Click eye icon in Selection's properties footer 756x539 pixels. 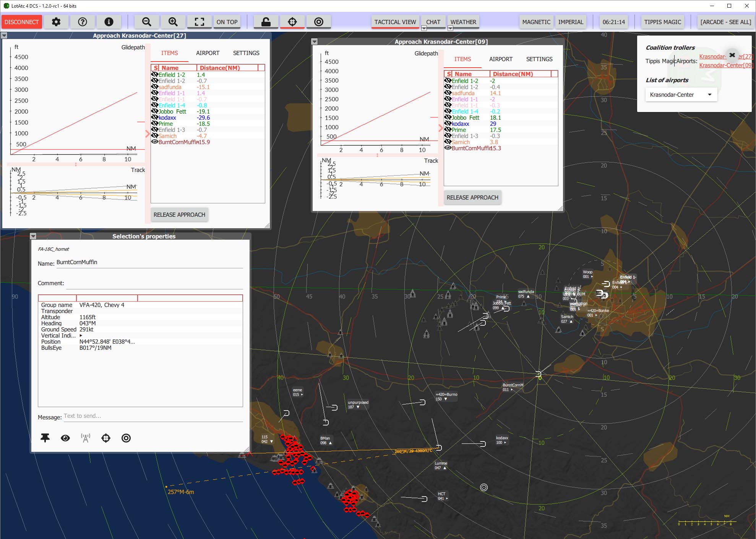pos(65,438)
